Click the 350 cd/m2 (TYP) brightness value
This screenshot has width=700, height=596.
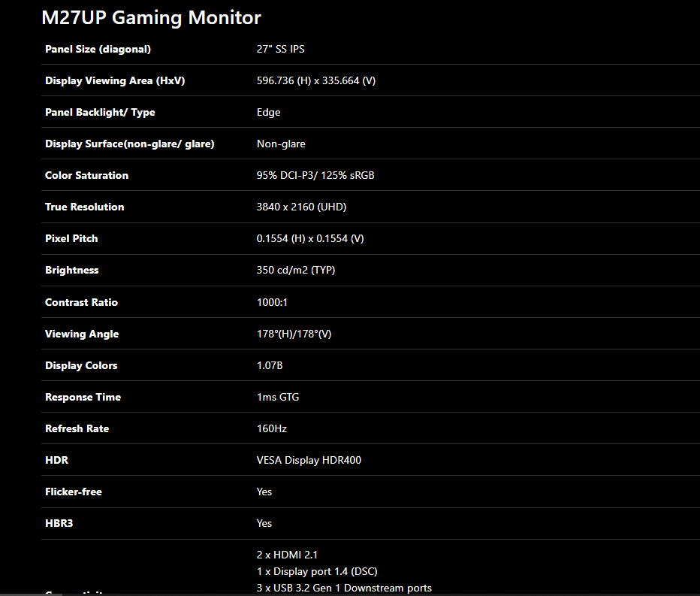(295, 271)
